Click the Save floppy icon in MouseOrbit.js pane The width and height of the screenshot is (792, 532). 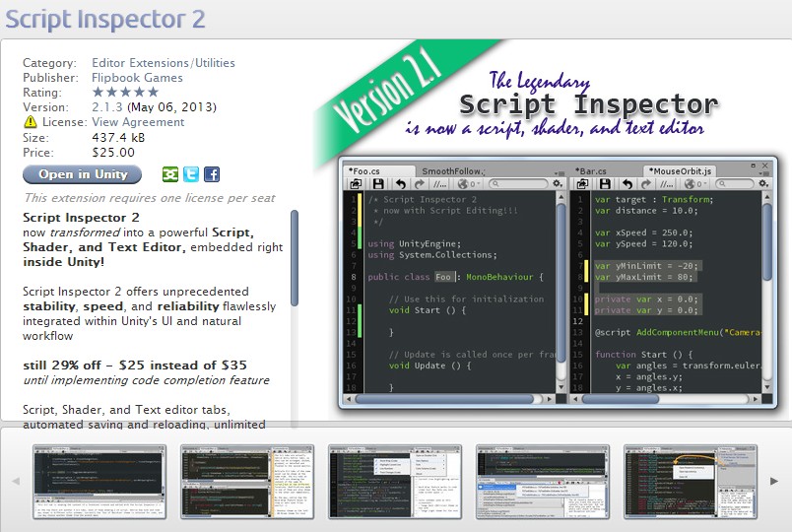(605, 184)
